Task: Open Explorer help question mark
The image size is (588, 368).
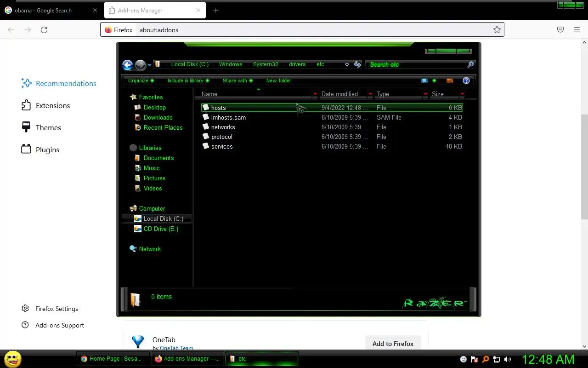Action: [466, 80]
